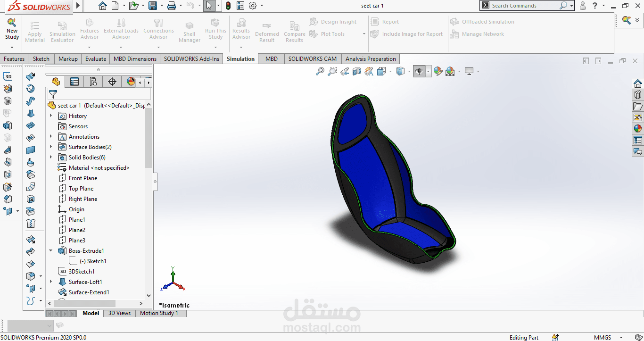Switch to the Evaluate tab
This screenshot has height=341, width=644.
(96, 59)
